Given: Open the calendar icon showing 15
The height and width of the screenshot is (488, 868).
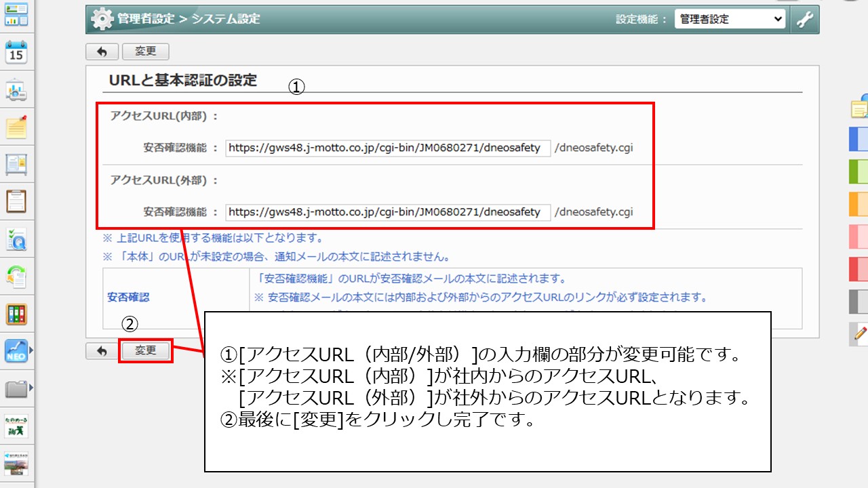Looking at the screenshot, I should (x=16, y=52).
